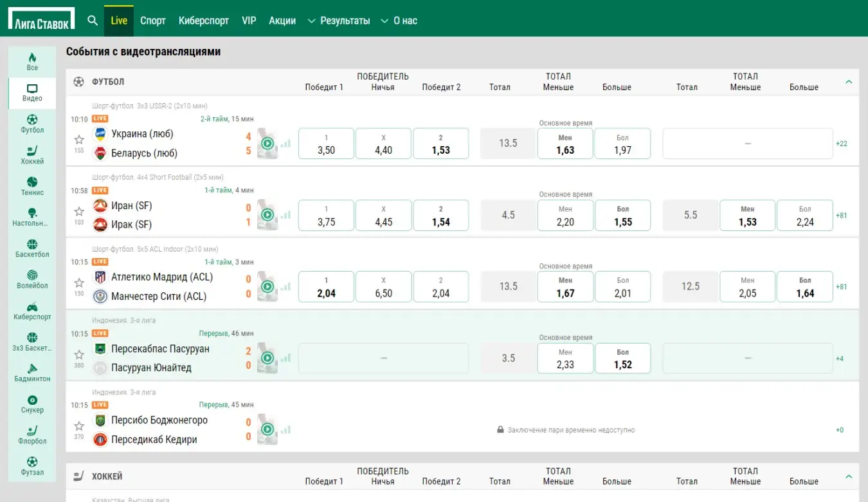This screenshot has height=502, width=868.
Task: Open the Баскетбол sidebar category
Action: pyautogui.click(x=32, y=248)
